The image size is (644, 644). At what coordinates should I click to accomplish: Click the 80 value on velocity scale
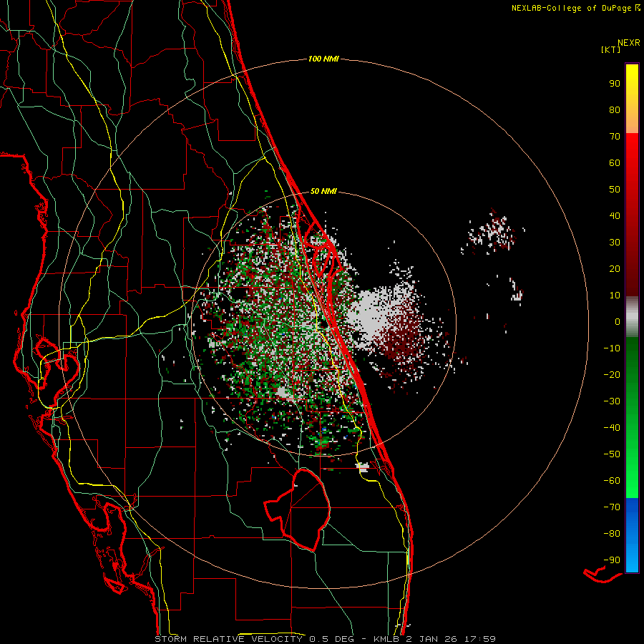pos(615,109)
